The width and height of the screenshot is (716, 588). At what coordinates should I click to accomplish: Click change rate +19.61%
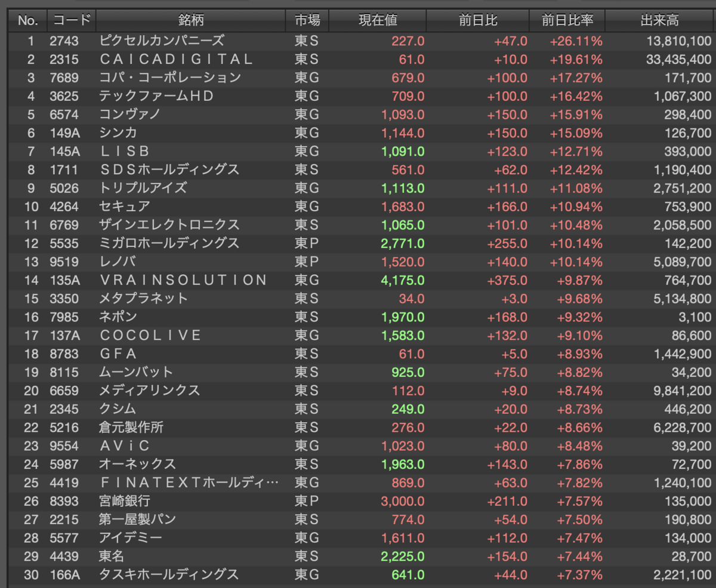click(576, 59)
